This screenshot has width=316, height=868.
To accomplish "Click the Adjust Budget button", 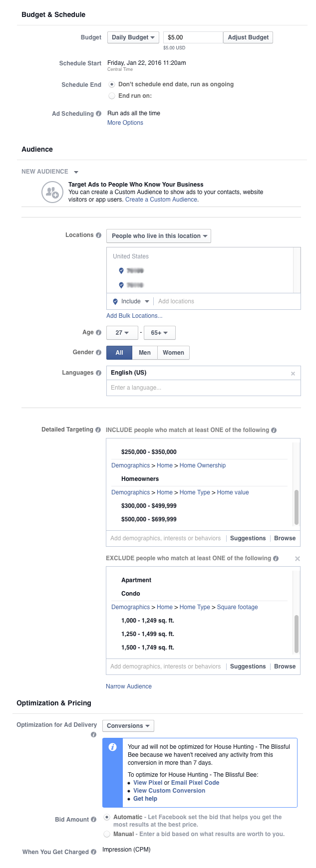I will (x=248, y=37).
